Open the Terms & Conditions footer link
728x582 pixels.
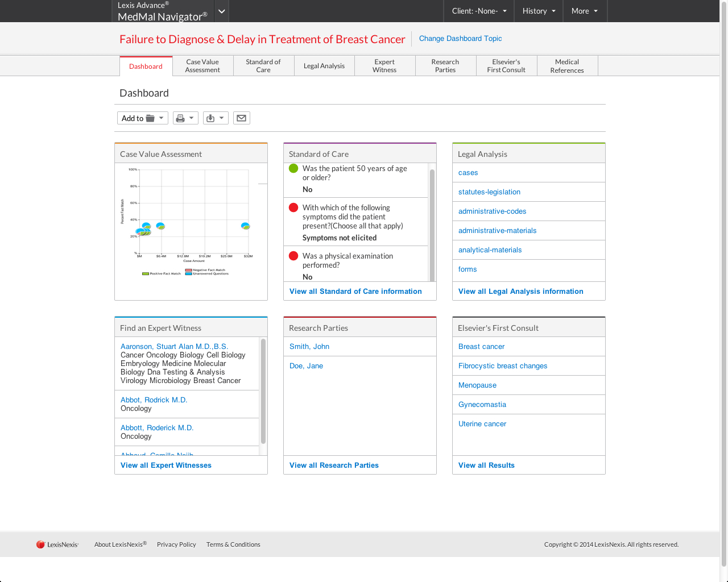pos(233,544)
